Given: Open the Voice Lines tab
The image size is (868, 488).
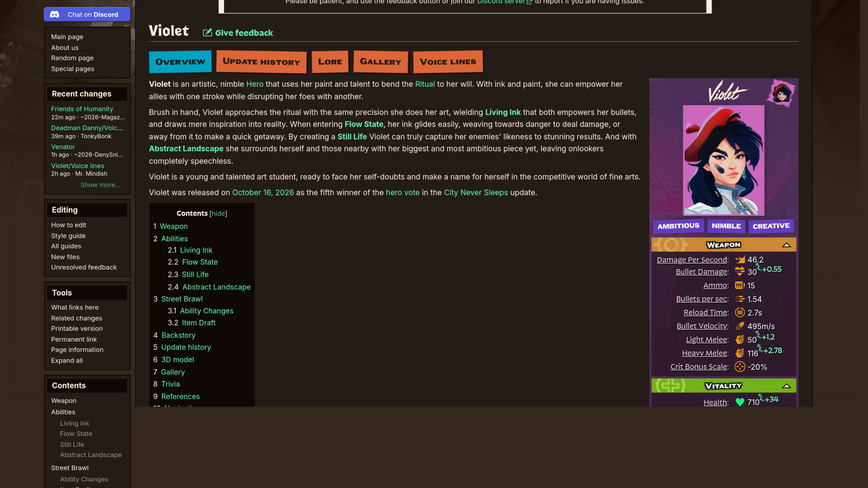Looking at the screenshot, I should [x=448, y=62].
